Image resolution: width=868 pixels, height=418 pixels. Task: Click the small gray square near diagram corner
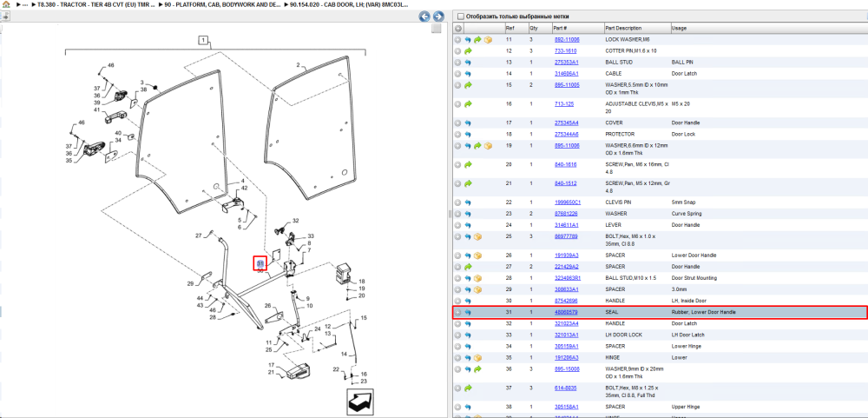click(437, 29)
